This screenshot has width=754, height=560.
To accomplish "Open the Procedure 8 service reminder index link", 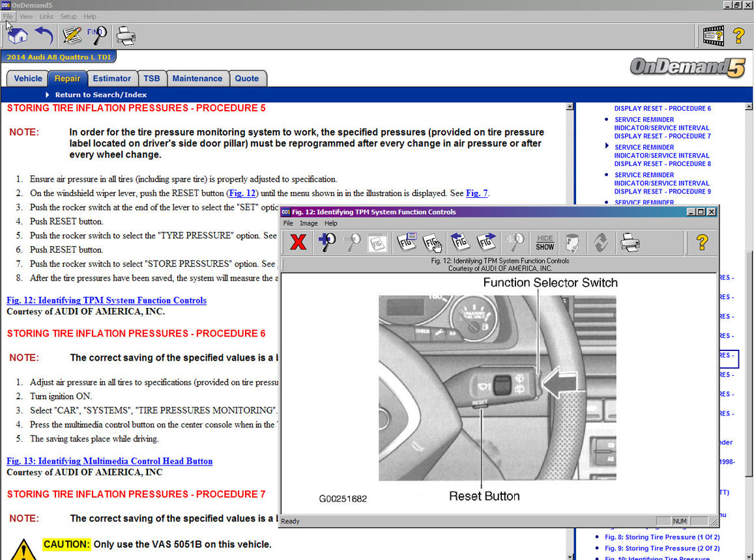I will 663,156.
